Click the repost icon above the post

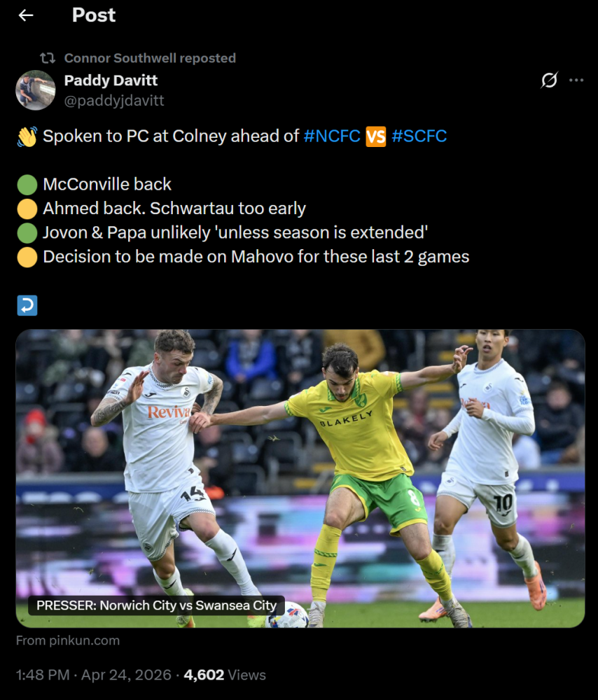(x=48, y=58)
